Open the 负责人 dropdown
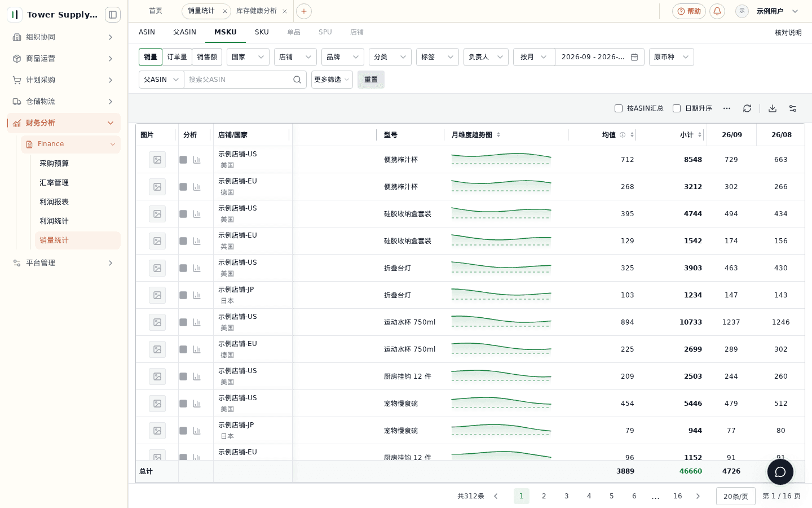 (x=486, y=57)
